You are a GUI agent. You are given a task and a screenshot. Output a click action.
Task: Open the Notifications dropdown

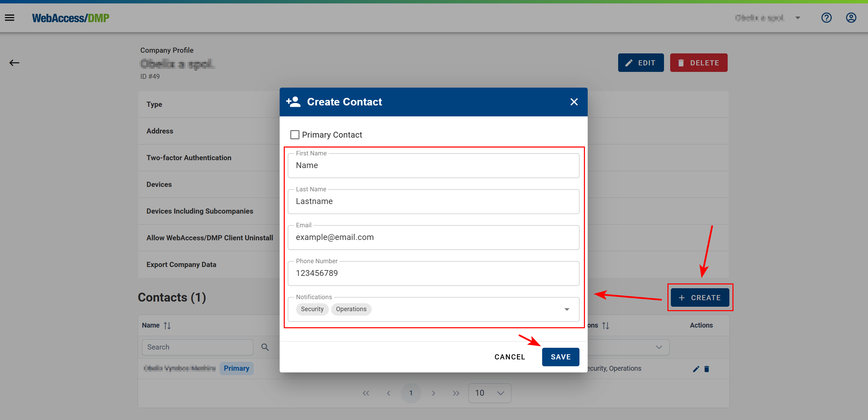pos(567,309)
